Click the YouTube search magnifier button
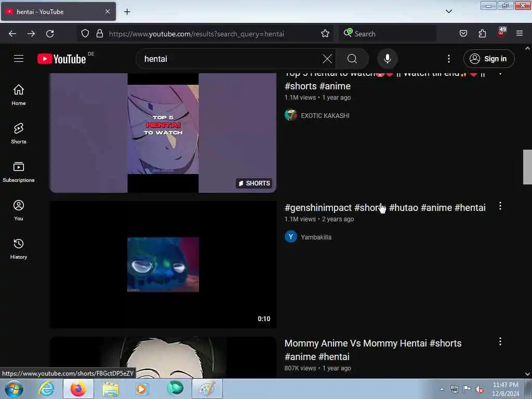Screen dimensions: 532x399 (x=352, y=59)
